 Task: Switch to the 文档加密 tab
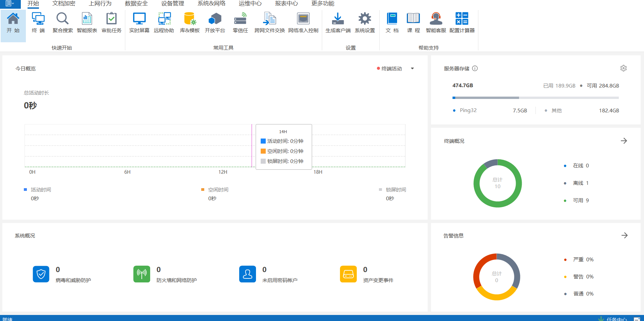tap(64, 4)
